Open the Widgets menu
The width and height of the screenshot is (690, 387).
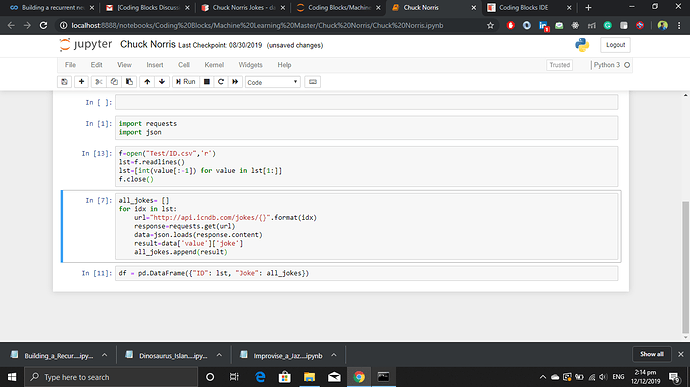[x=250, y=65]
